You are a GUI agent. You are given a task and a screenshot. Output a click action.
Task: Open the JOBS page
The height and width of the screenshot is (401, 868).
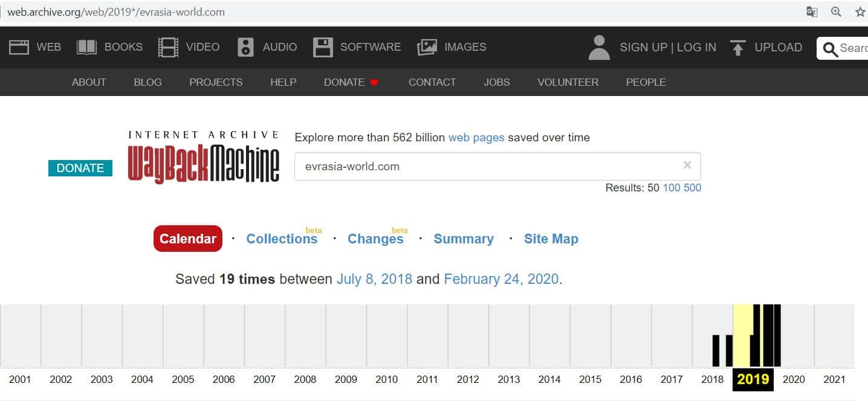coord(497,82)
